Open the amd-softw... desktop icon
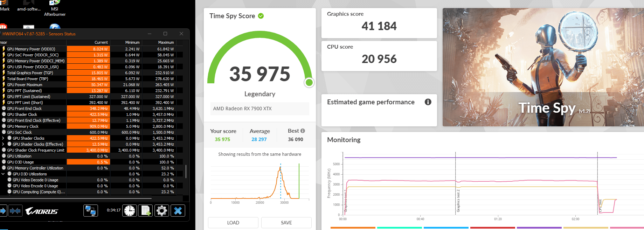Screen dimensions: 644x230 click(29, 6)
